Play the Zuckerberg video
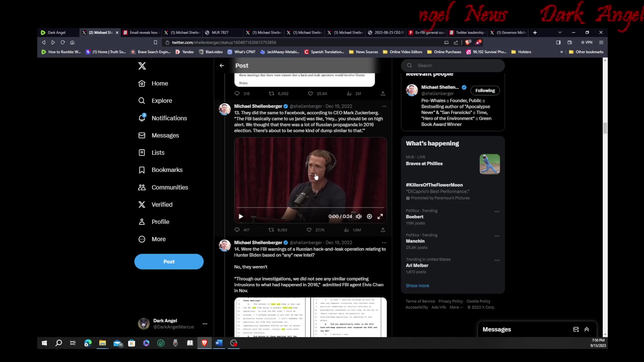 click(241, 217)
